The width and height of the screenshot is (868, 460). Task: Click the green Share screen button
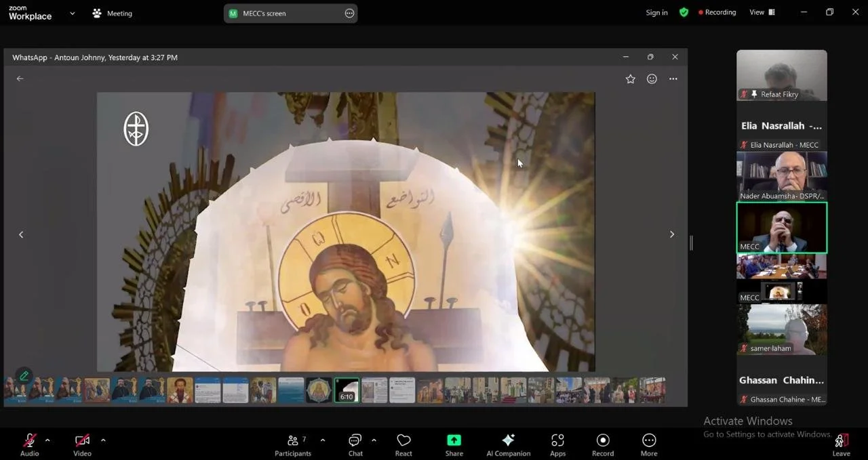[x=454, y=445]
